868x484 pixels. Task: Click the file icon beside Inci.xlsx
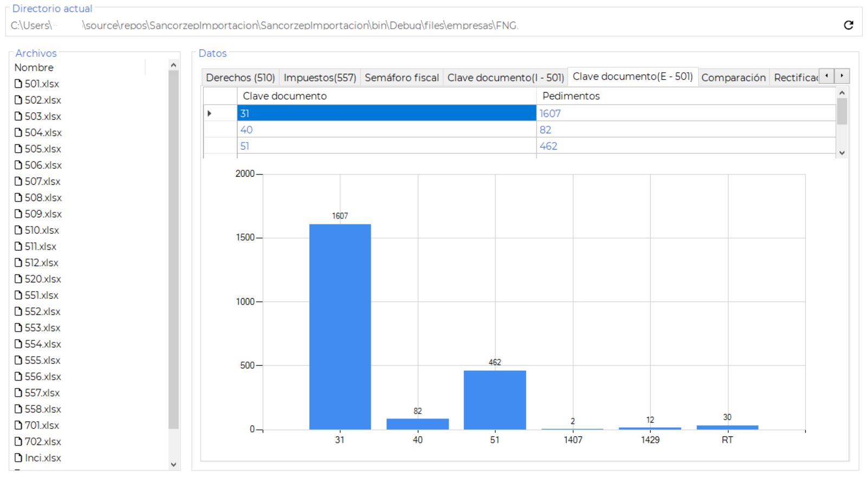(x=18, y=458)
